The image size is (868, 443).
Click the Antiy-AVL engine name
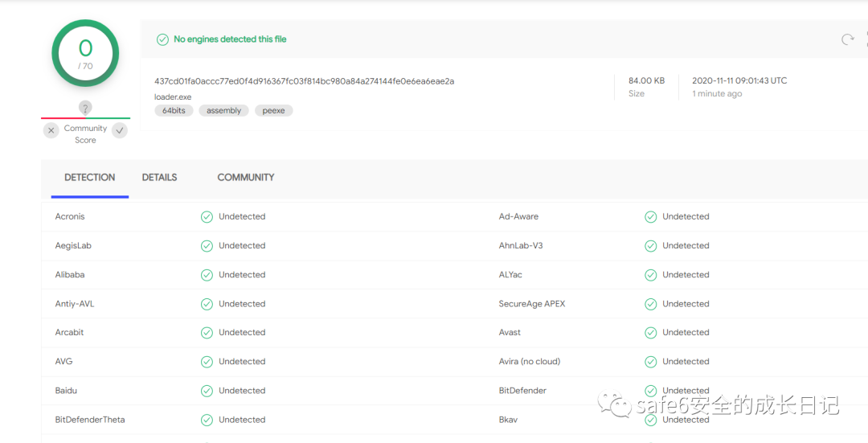click(x=75, y=304)
